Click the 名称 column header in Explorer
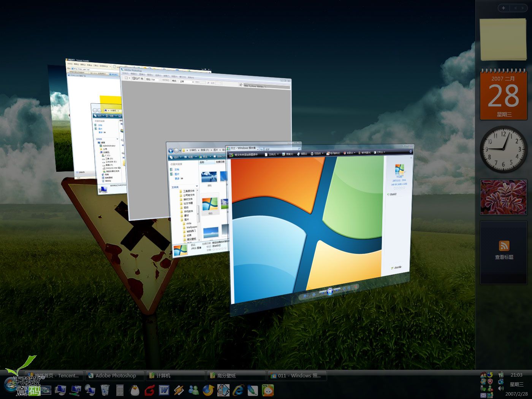Image resolution: width=532 pixels, height=399 pixels. [x=207, y=162]
